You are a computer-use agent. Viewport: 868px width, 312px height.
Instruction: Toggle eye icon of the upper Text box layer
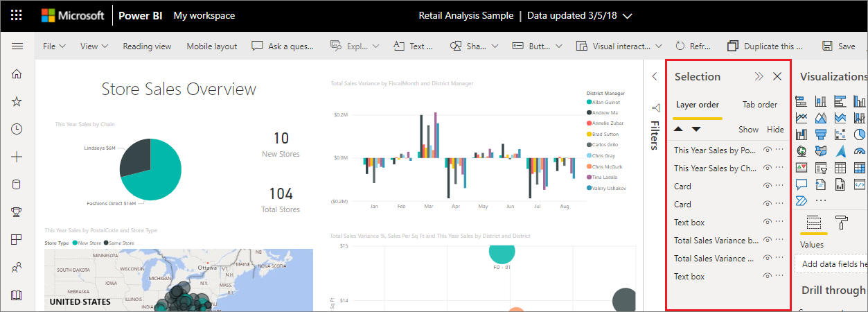point(767,222)
